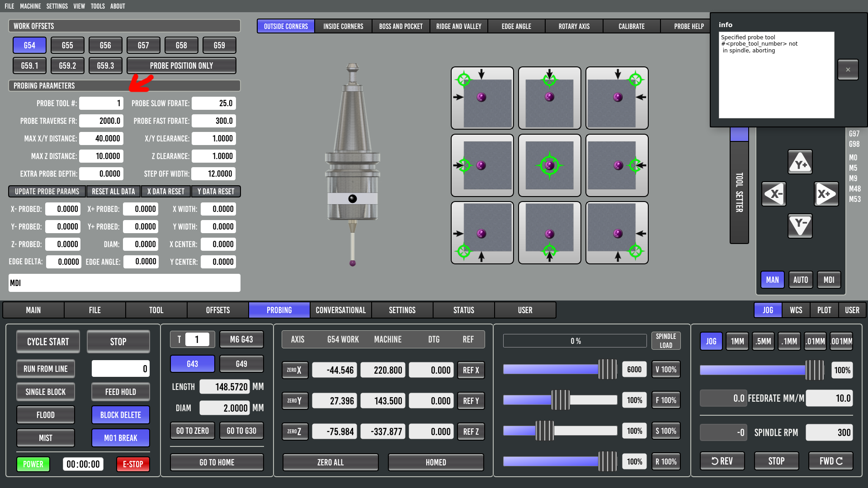Select .01MM jog increment
Image resolution: width=868 pixels, height=488 pixels.
[x=815, y=341]
